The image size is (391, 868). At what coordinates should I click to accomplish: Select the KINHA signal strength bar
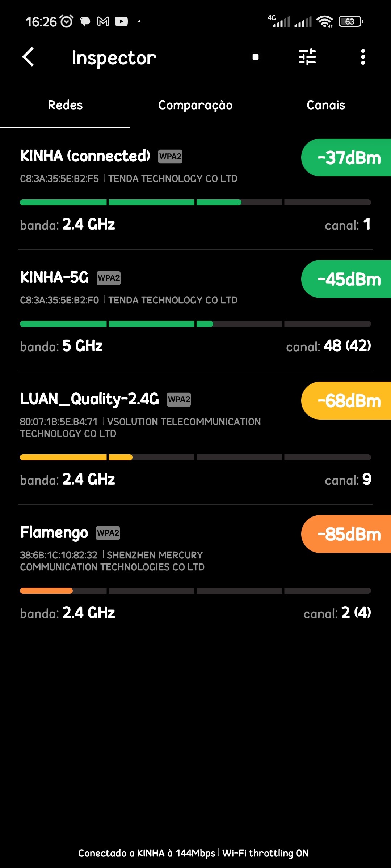click(x=195, y=203)
